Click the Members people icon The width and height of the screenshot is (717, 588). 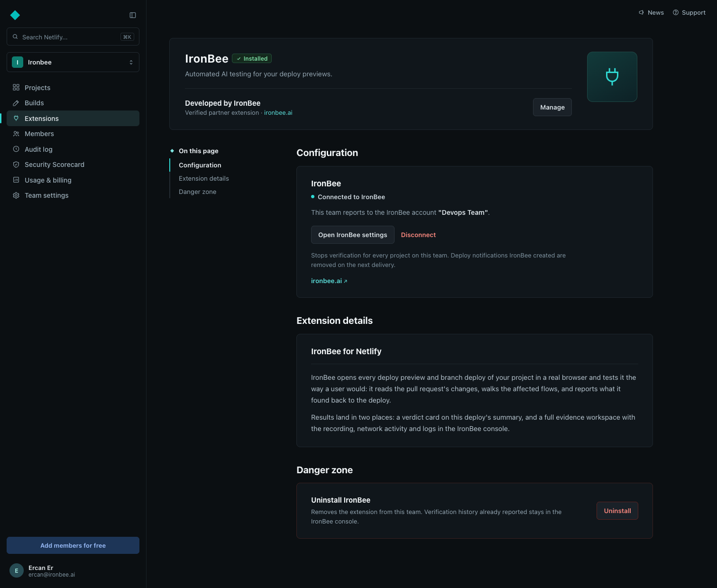pyautogui.click(x=16, y=134)
